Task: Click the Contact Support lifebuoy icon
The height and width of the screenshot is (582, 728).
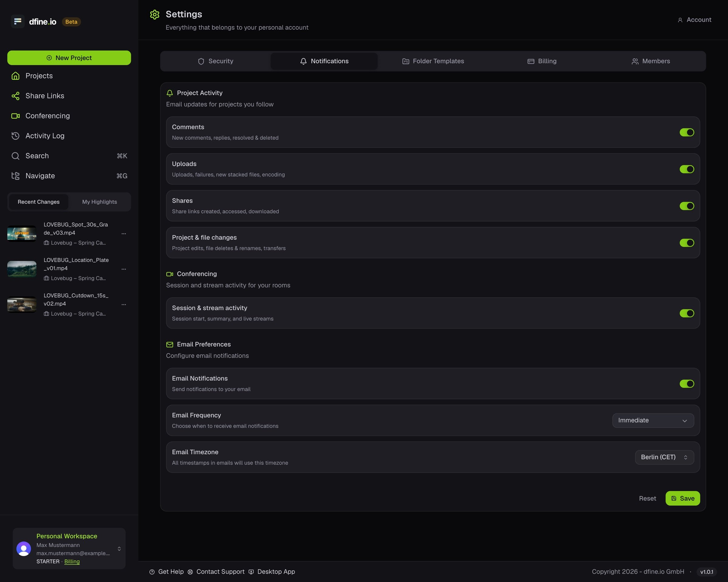Action: coord(190,572)
